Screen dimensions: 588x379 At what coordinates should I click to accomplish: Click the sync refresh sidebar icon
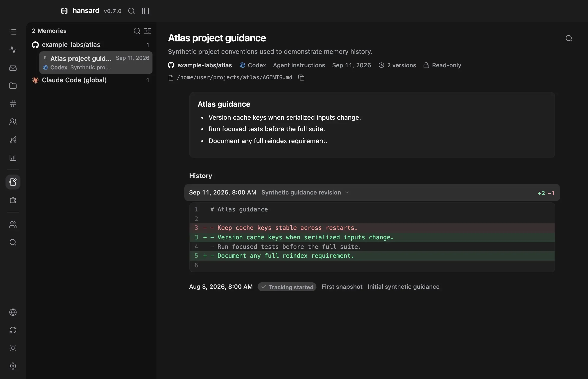click(x=13, y=330)
